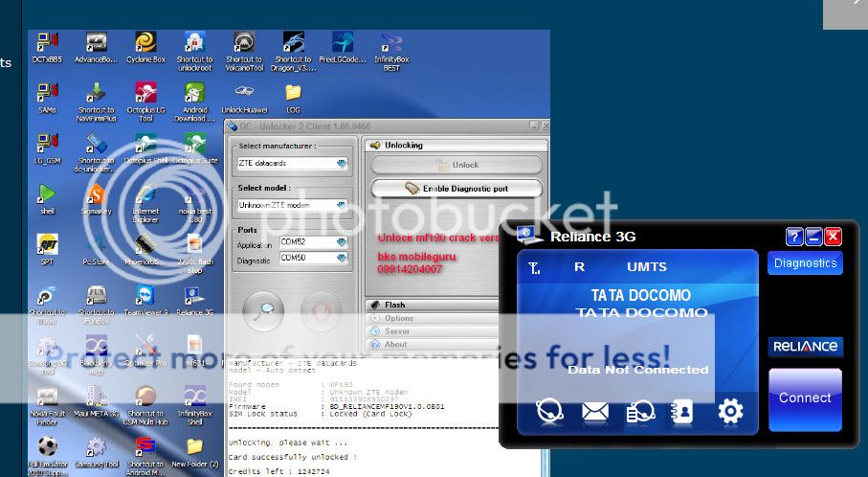This screenshot has width=868, height=477.
Task: Launch the Optimizer Pro desktop shortcut
Action: pyautogui.click(x=145, y=352)
